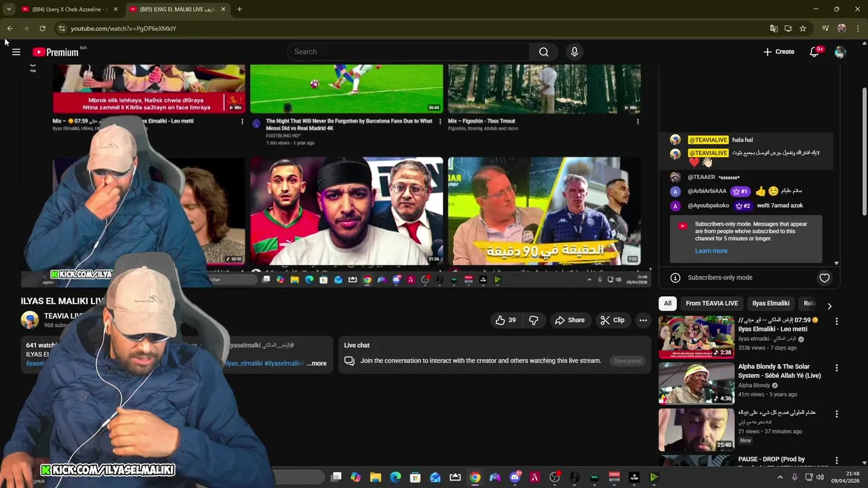Open the Create menu
Image resolution: width=868 pixels, height=488 pixels.
[778, 52]
